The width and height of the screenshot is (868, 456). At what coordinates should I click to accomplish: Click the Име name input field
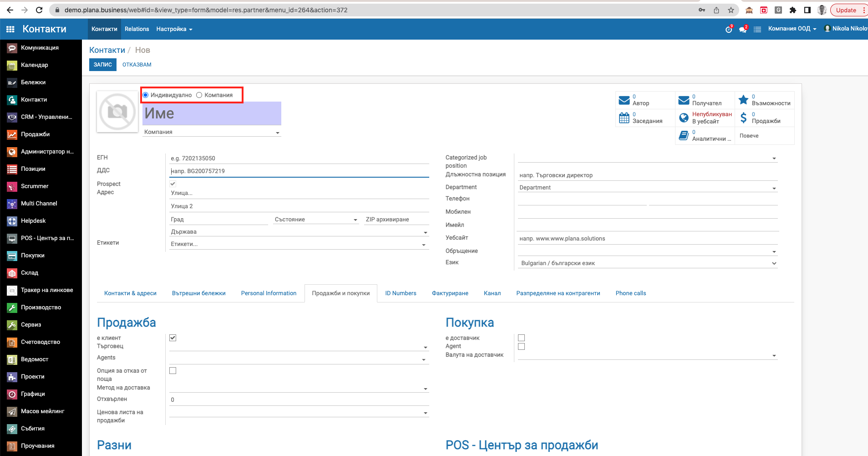pyautogui.click(x=212, y=113)
